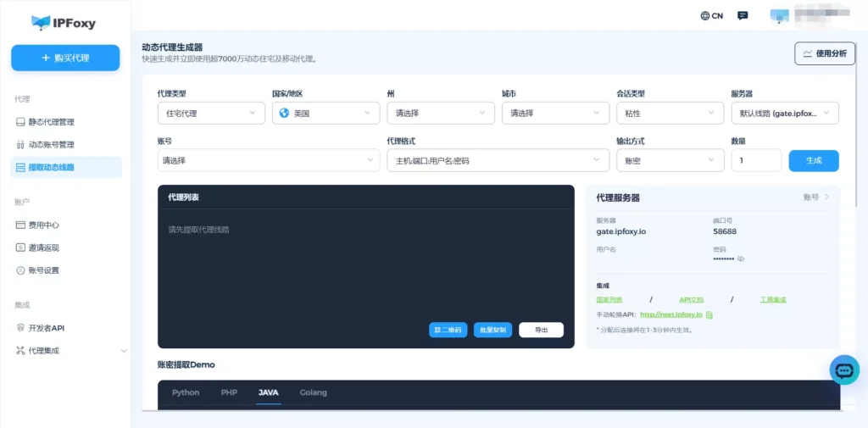Click the IPFoxy logo

(64, 23)
